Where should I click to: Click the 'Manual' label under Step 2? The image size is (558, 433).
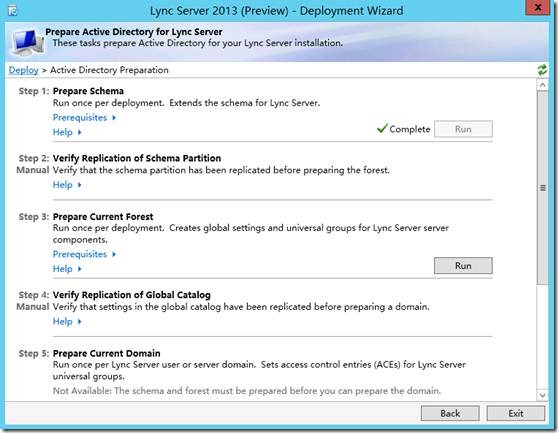point(33,170)
